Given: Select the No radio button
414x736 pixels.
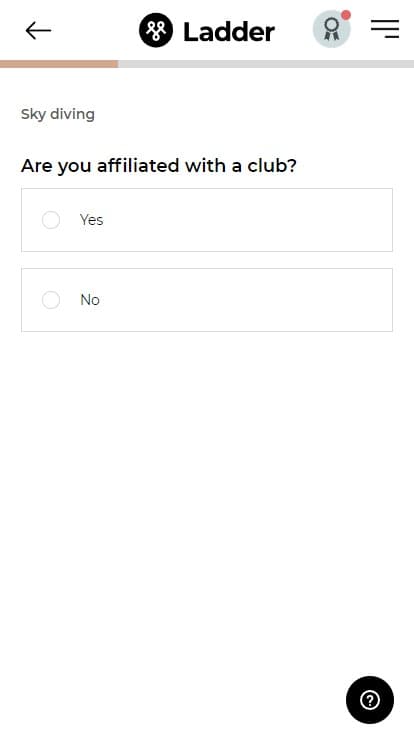Looking at the screenshot, I should coord(51,300).
